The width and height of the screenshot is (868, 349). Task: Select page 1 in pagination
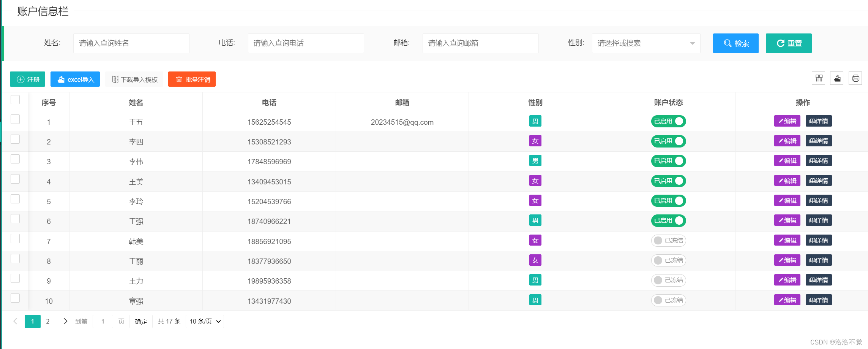pyautogui.click(x=33, y=321)
